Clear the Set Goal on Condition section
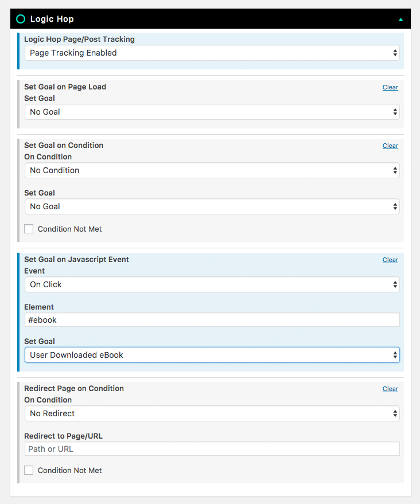 (x=390, y=146)
